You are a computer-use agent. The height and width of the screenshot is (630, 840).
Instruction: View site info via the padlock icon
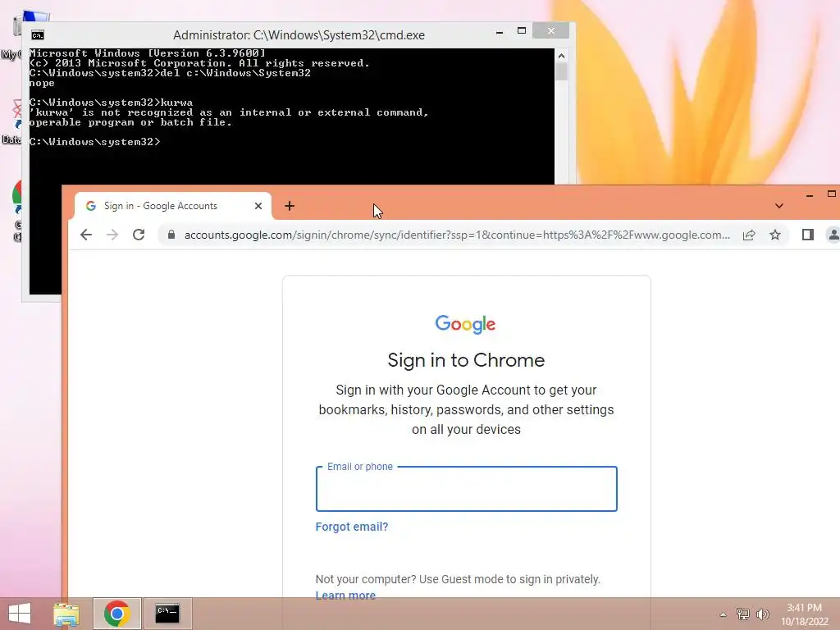(171, 235)
